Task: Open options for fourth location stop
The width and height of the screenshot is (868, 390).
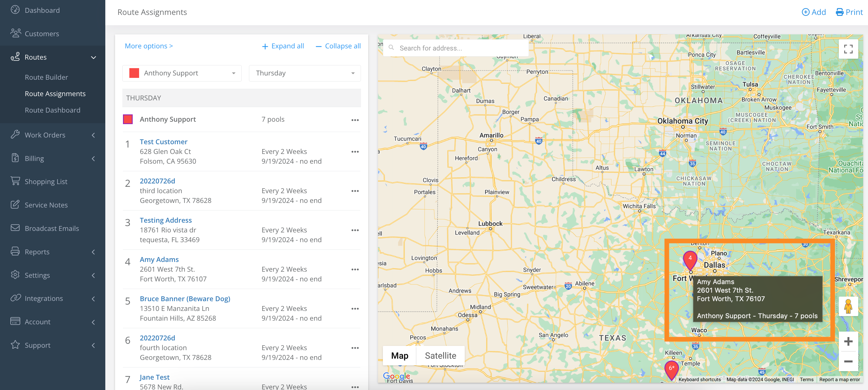Action: click(x=355, y=348)
